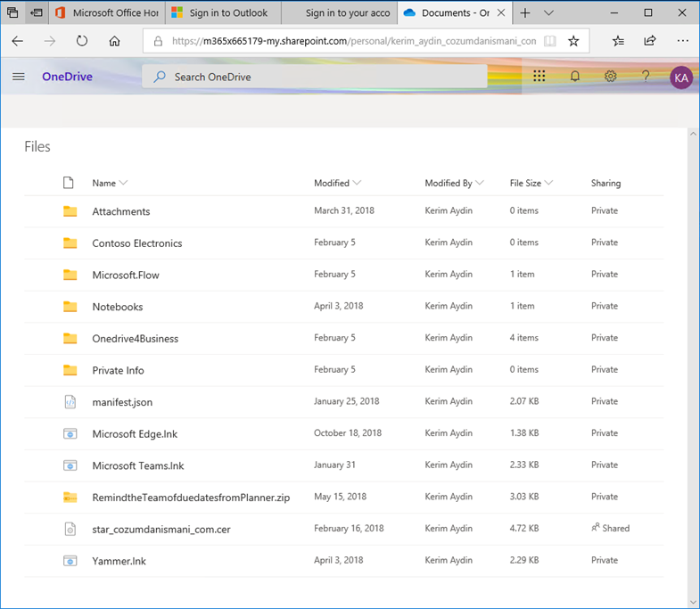Add page to favorites star
This screenshot has height=609, width=700.
573,41
